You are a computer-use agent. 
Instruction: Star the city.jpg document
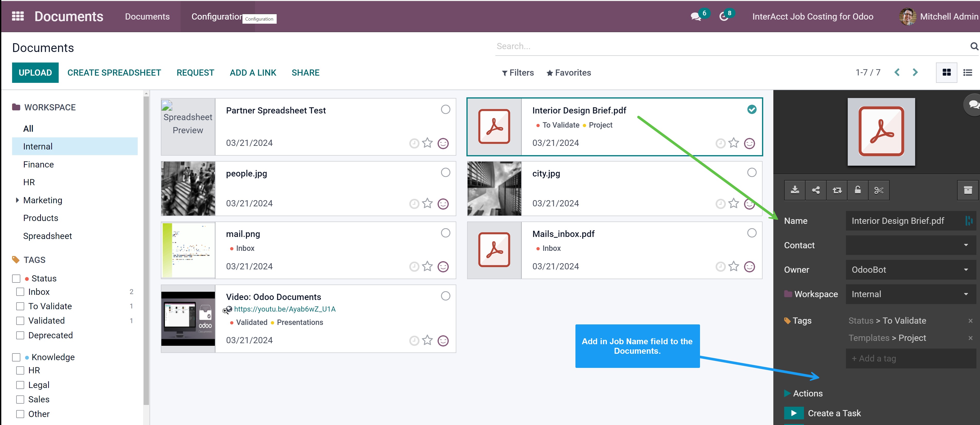coord(733,204)
